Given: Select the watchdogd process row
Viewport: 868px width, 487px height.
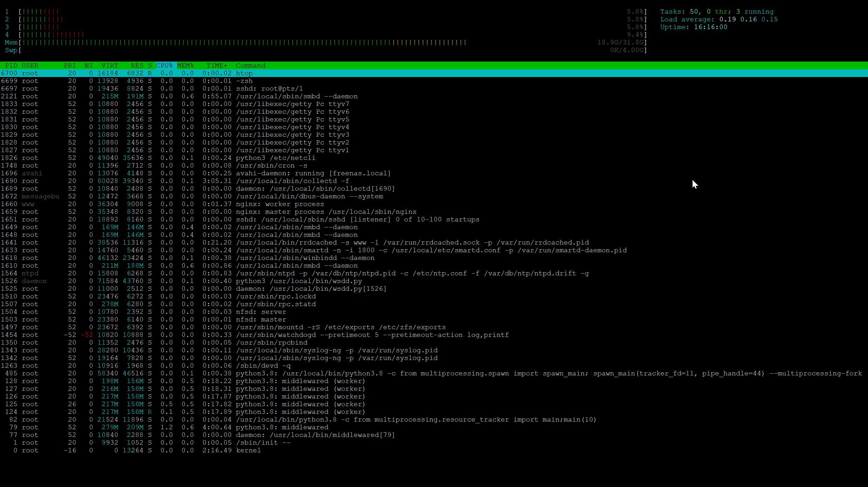Looking at the screenshot, I should 372,335.
